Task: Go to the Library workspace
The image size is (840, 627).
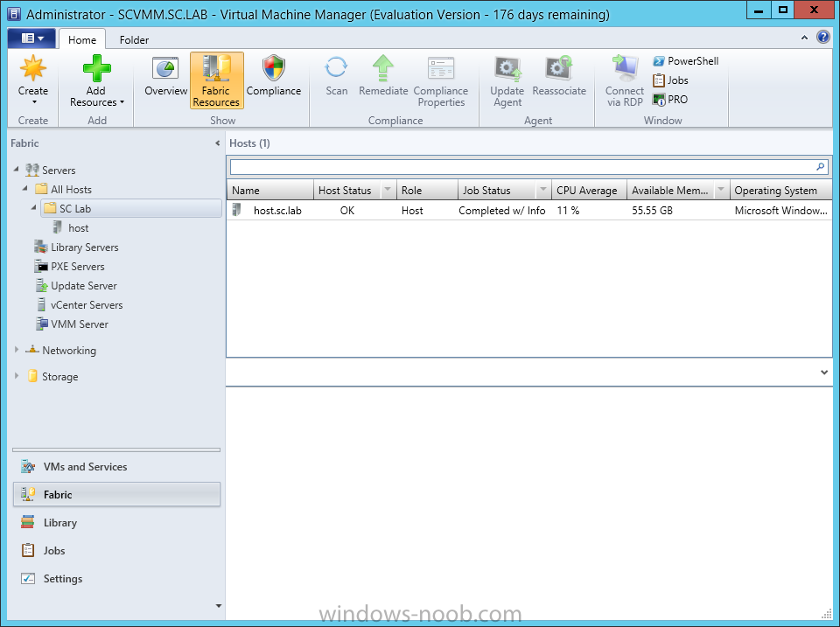Action: pos(116,523)
